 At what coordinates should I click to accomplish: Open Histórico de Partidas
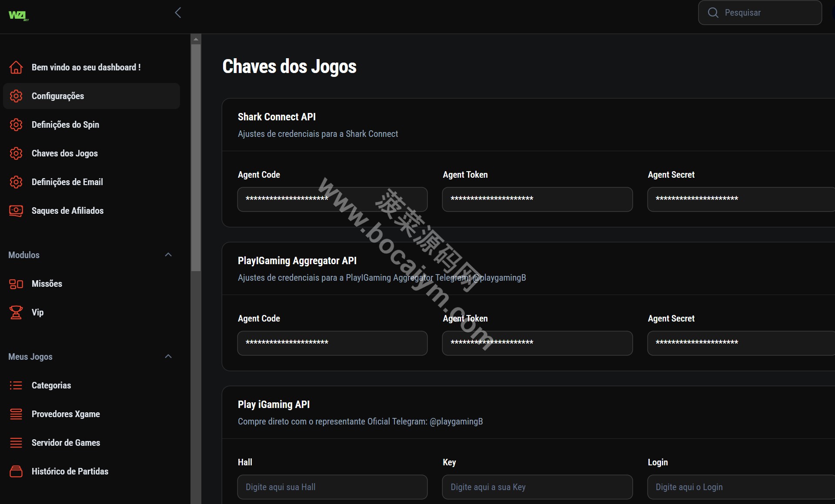[91, 471]
